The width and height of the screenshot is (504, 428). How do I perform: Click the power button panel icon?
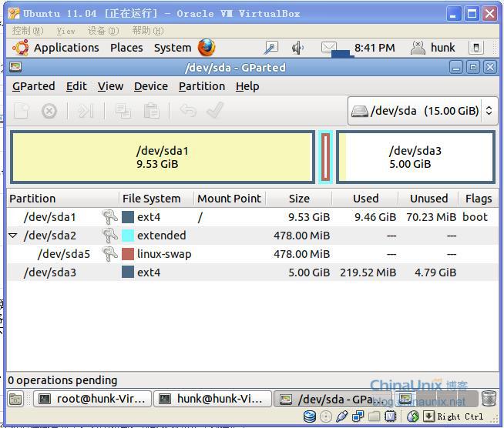click(x=476, y=48)
